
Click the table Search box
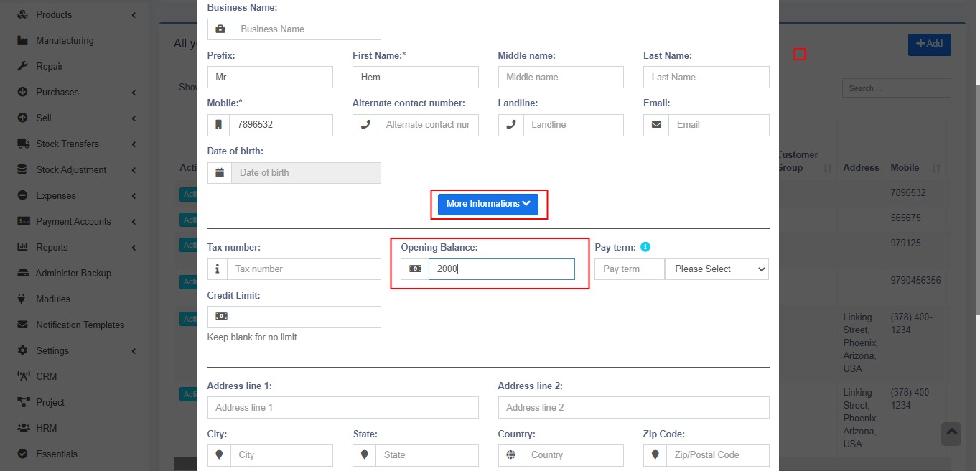tap(896, 88)
